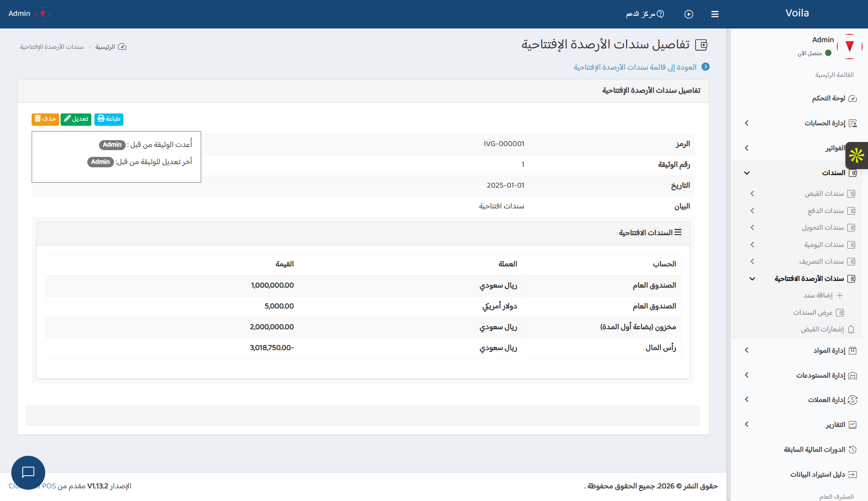Click the POS link in footer
This screenshot has height=501, width=868.
pos(49,486)
